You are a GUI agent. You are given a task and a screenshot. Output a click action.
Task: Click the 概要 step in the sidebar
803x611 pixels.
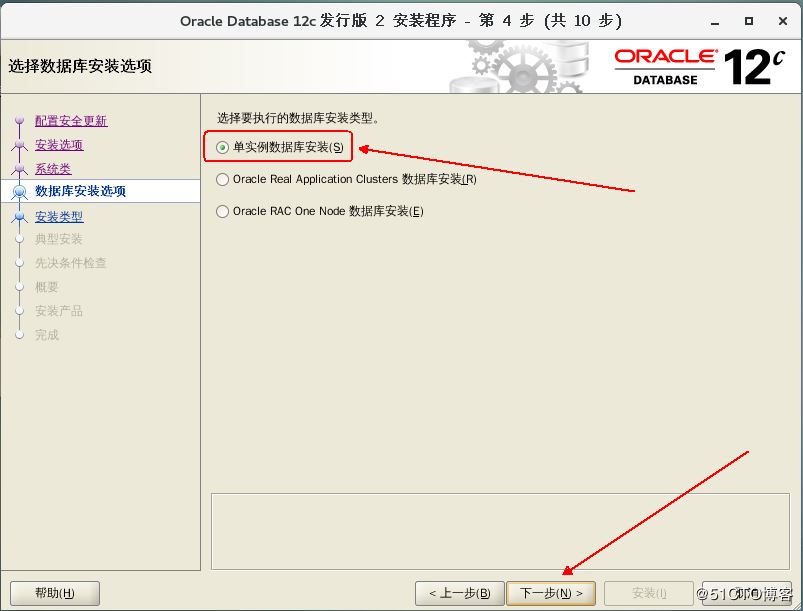pos(47,287)
